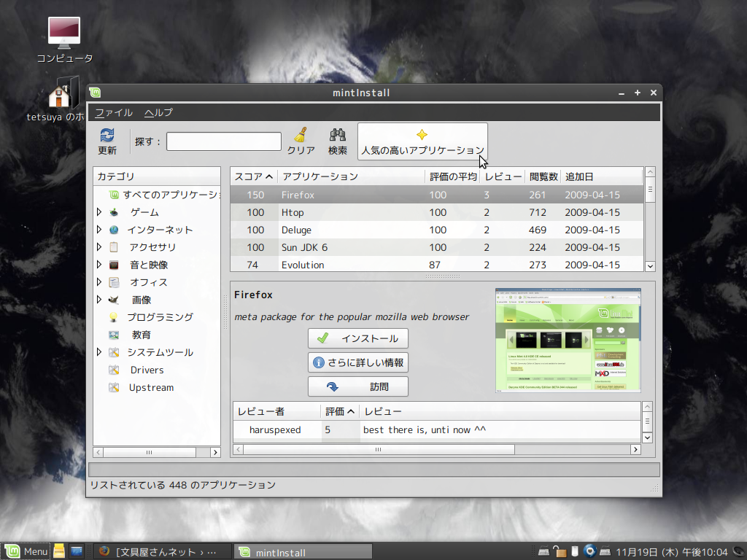Click the review list horizontal scrollbar thumb
747x560 pixels.
point(379,449)
